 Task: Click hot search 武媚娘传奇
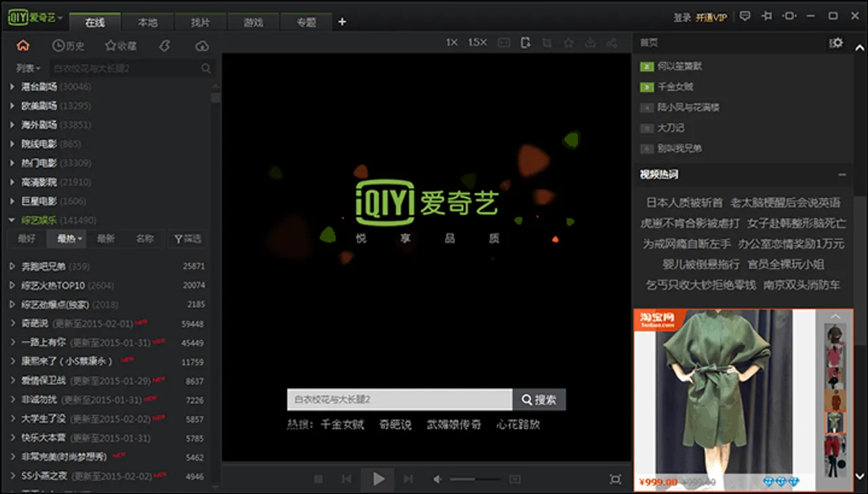coord(454,425)
